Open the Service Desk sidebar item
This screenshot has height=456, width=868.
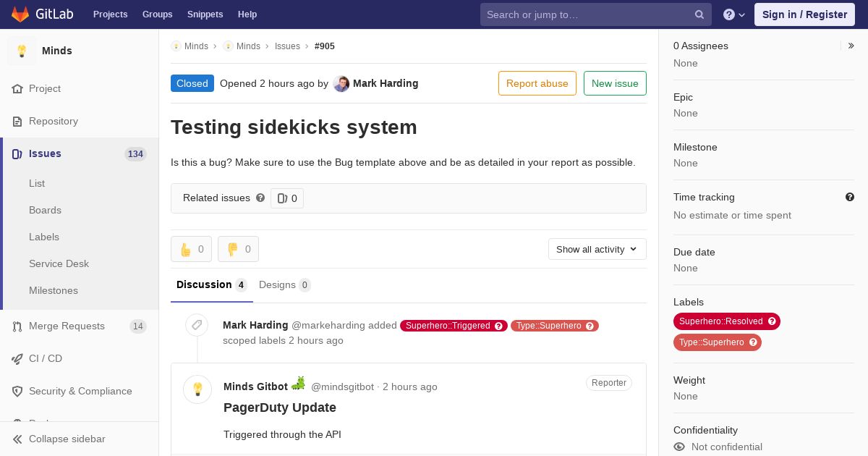59,263
